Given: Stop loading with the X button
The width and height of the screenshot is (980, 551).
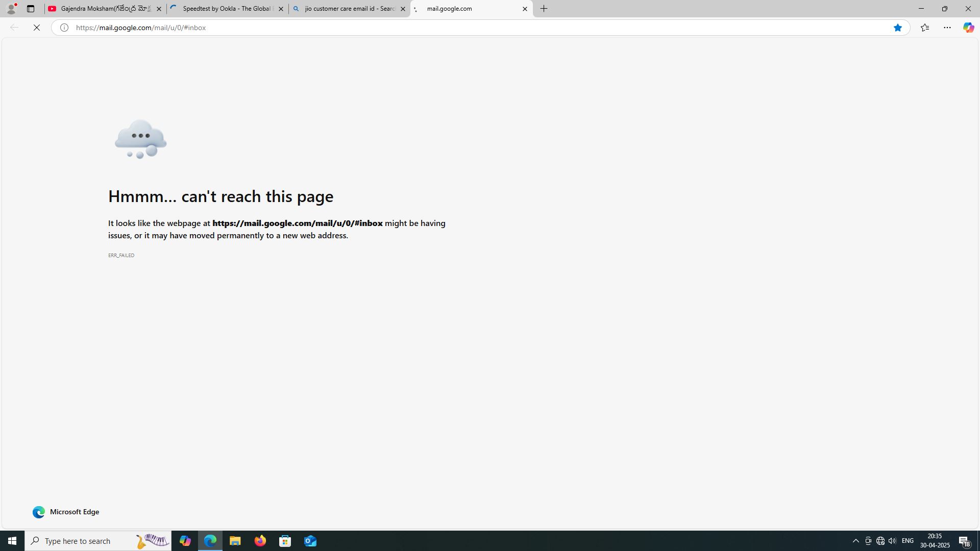Looking at the screenshot, I should 37,28.
